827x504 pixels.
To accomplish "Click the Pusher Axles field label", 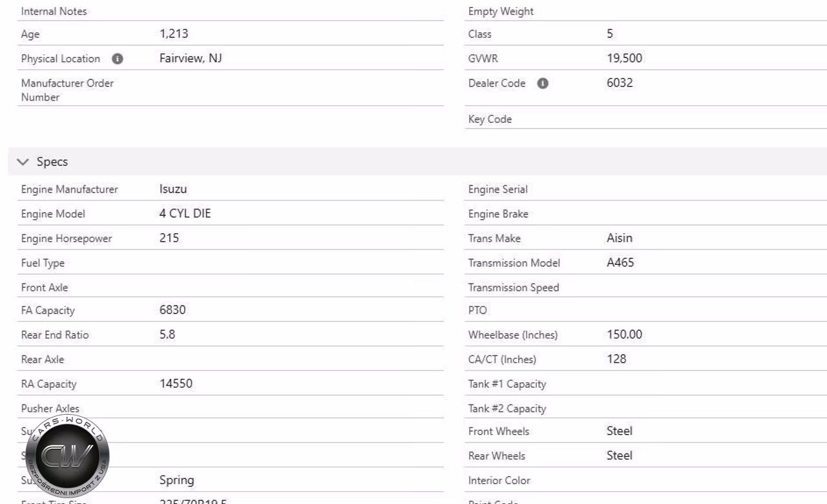I will click(50, 408).
